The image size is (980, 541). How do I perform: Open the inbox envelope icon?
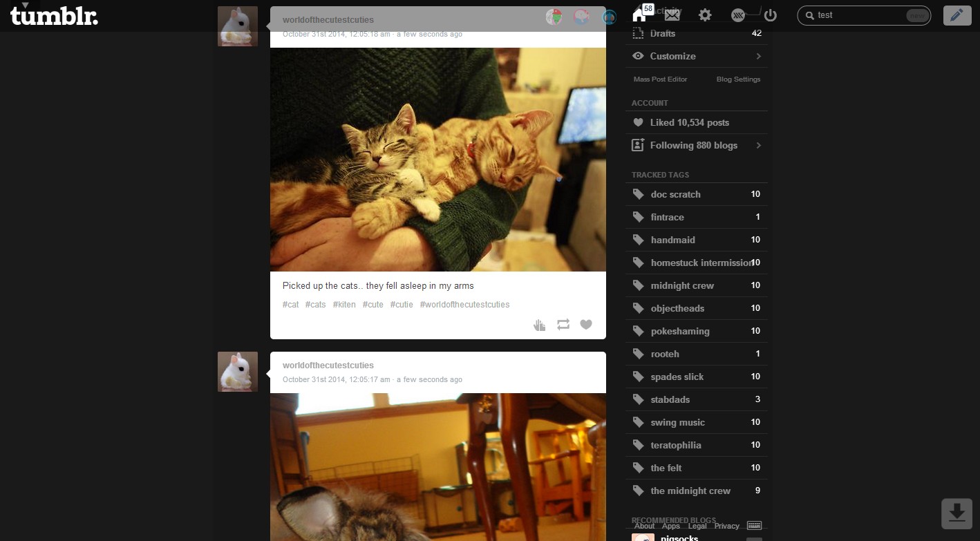tap(672, 15)
